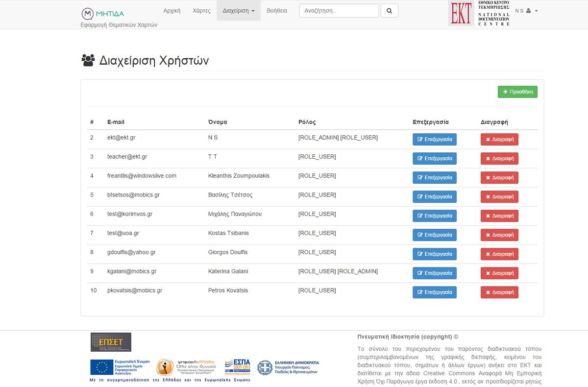Image resolution: width=588 pixels, height=387 pixels.
Task: Click the Ελληνική Δημοκρατία ministry logo
Action: click(288, 367)
